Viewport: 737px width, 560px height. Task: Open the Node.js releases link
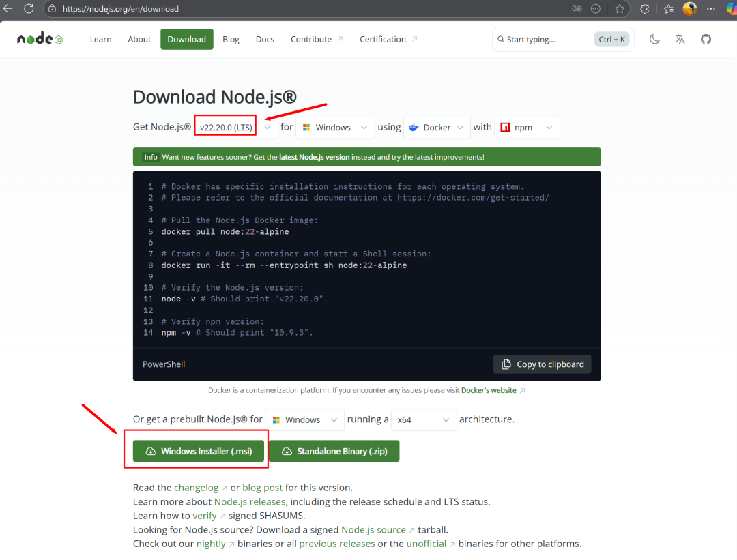pos(250,502)
